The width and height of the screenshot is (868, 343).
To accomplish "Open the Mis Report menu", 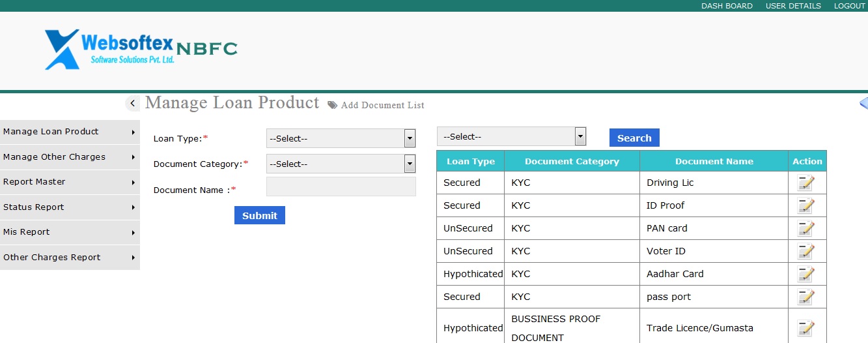I will coord(70,232).
